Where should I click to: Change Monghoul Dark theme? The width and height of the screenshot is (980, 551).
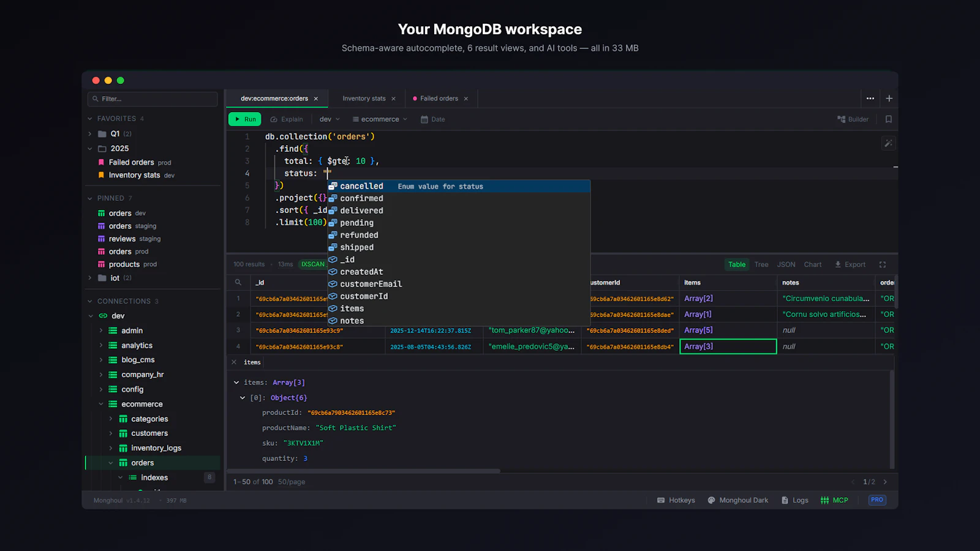tap(737, 500)
